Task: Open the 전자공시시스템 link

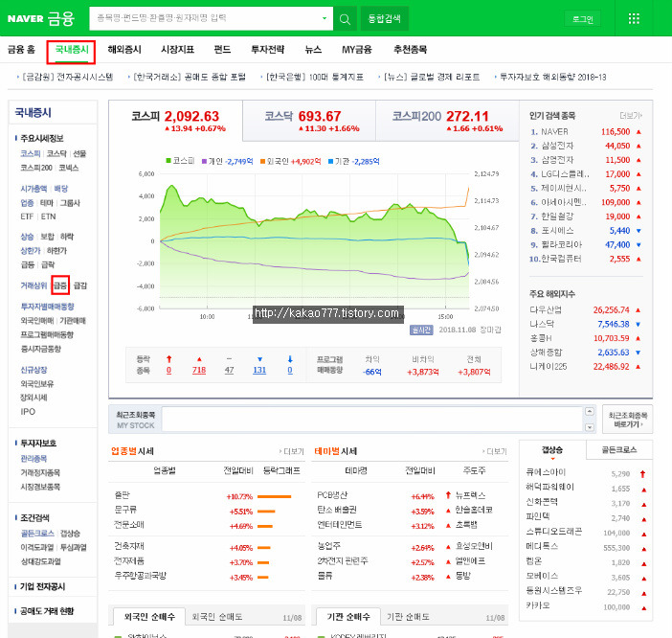Action: 67,78
